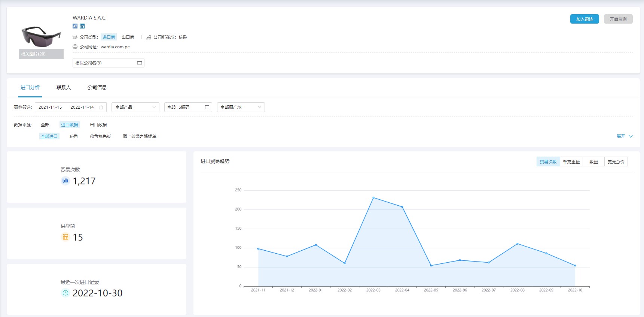Click the 2022-03 peak data point
Screen dimensions: 644x317
[373, 197]
